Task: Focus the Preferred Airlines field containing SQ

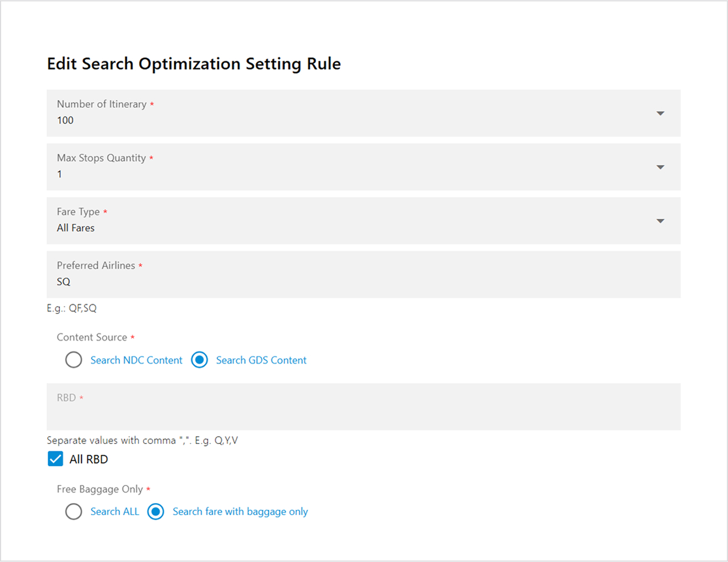Action: 363,274
